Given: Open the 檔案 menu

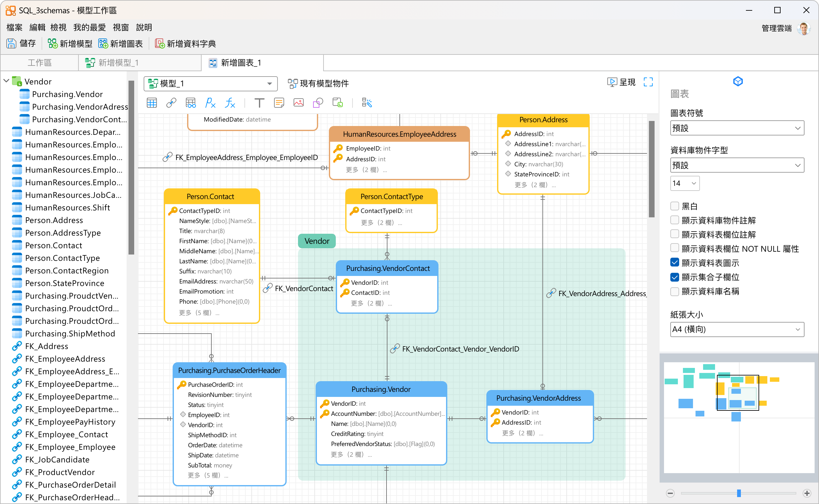Looking at the screenshot, I should [x=14, y=27].
